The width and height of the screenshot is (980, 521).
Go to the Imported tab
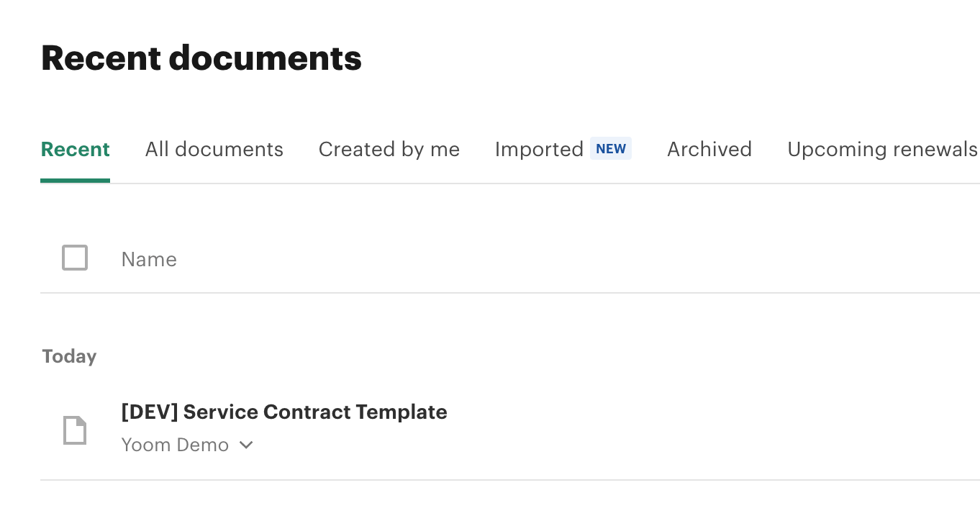(539, 149)
